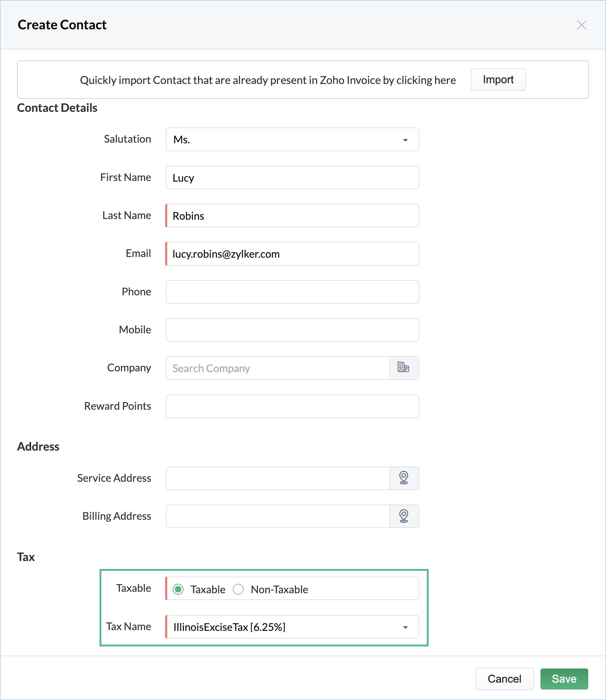Click the Import button
Viewport: 606px width, 700px height.
tap(498, 80)
